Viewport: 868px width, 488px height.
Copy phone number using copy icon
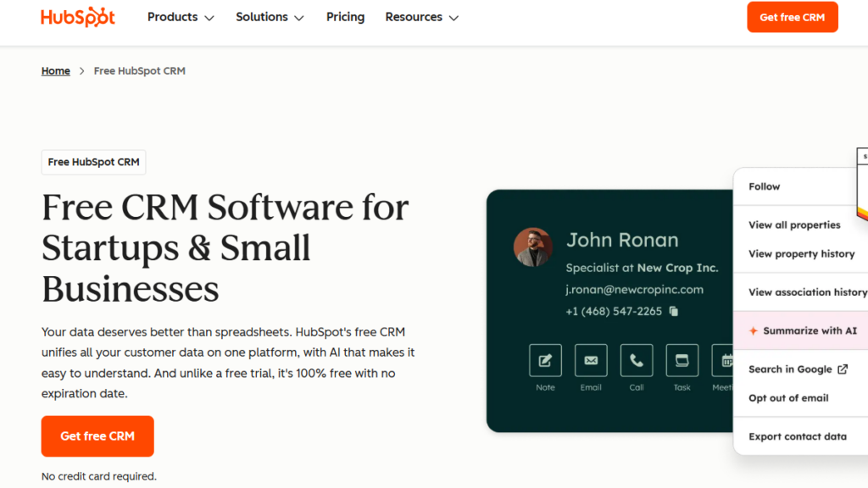click(x=674, y=311)
